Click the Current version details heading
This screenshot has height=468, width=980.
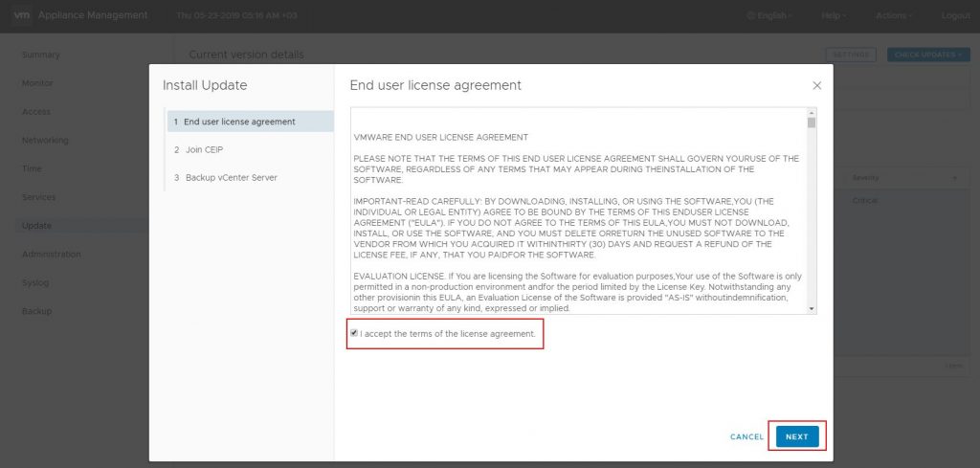click(246, 55)
